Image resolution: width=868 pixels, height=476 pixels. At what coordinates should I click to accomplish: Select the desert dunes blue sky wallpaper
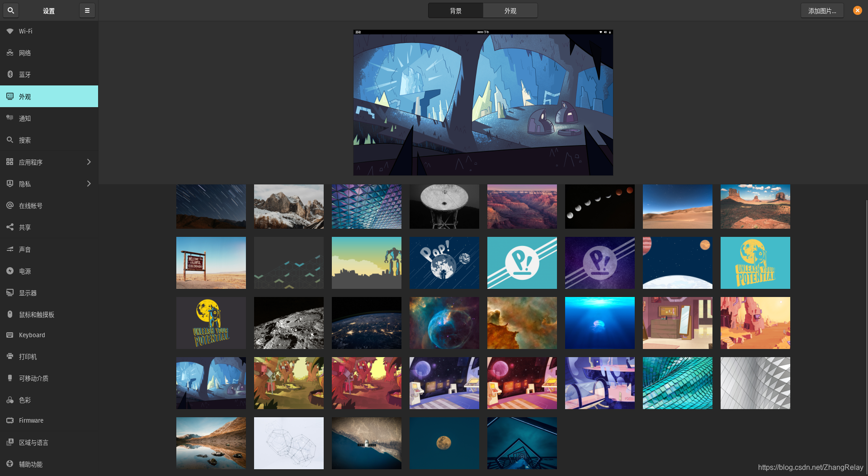tap(678, 207)
